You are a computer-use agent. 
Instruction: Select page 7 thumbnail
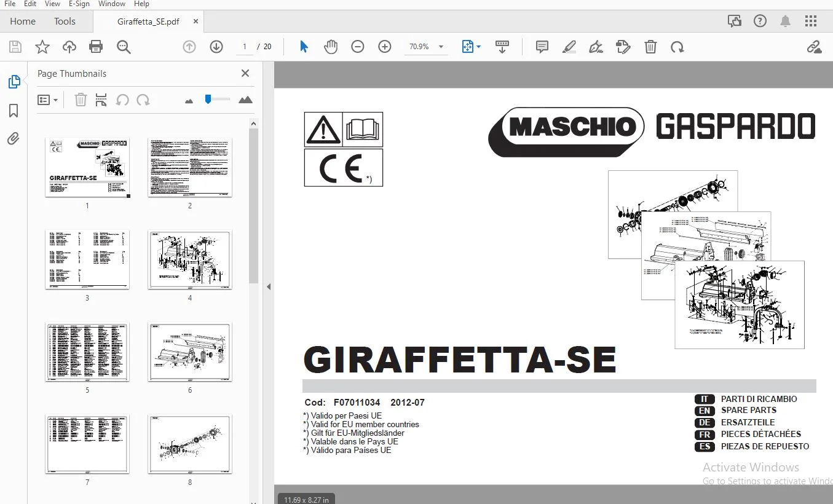click(87, 444)
